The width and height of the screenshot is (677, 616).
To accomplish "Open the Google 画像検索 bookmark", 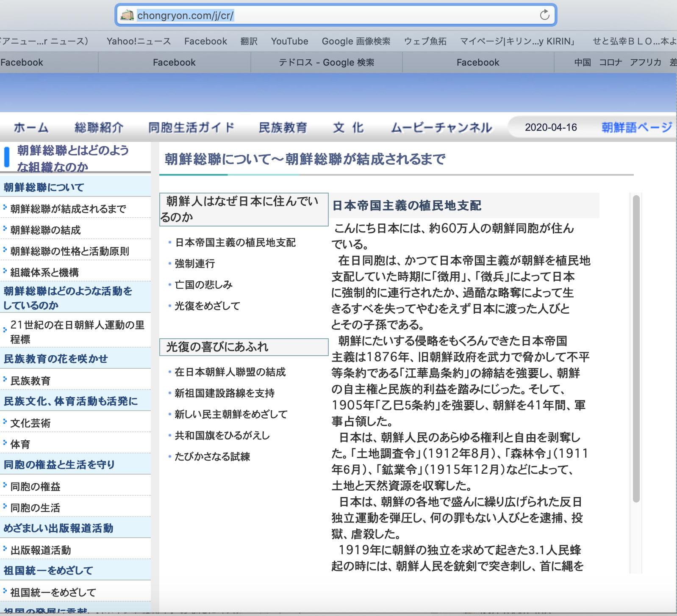I will (356, 41).
